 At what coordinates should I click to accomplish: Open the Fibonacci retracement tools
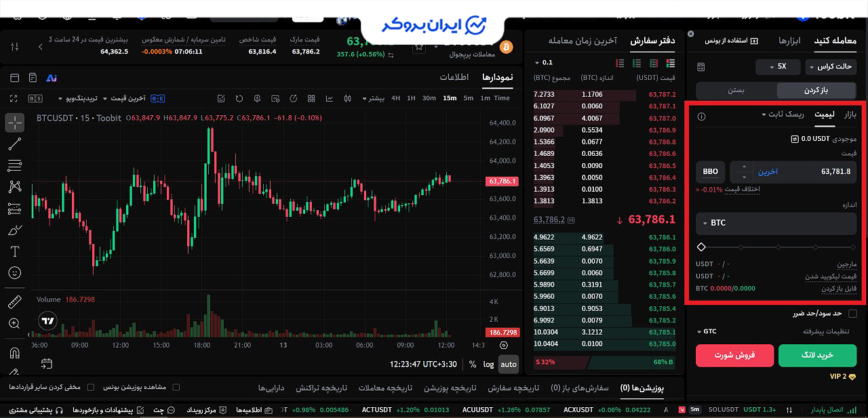[x=15, y=165]
